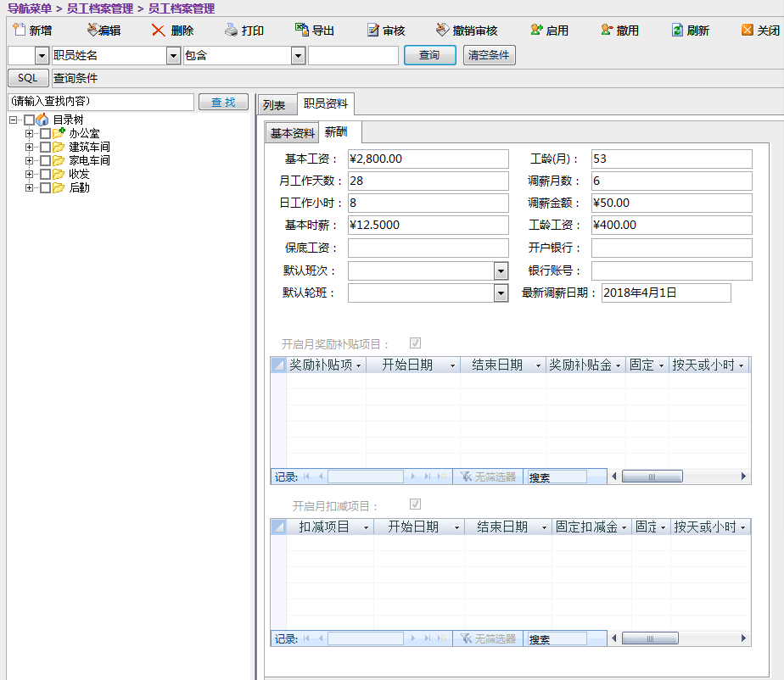The height and width of the screenshot is (680, 784).
Task: Click horizontal scrollbar thumb in 奖励补贴 grid
Action: point(652,477)
